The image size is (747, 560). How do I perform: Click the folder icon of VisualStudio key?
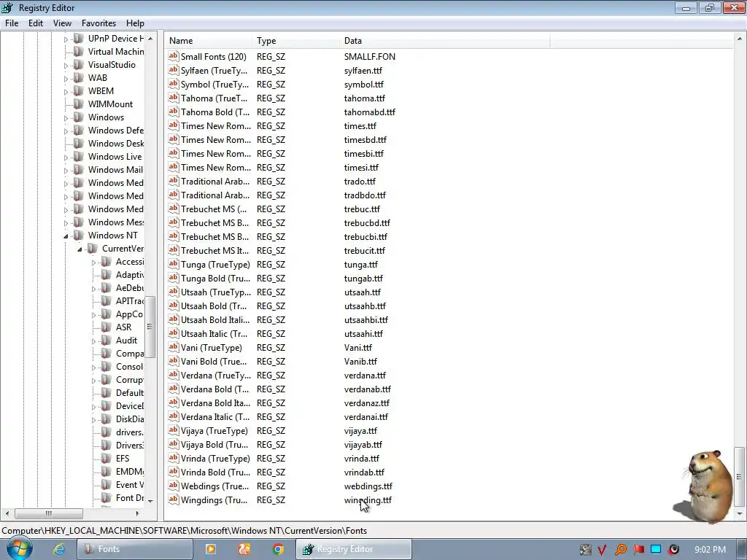pyautogui.click(x=79, y=65)
